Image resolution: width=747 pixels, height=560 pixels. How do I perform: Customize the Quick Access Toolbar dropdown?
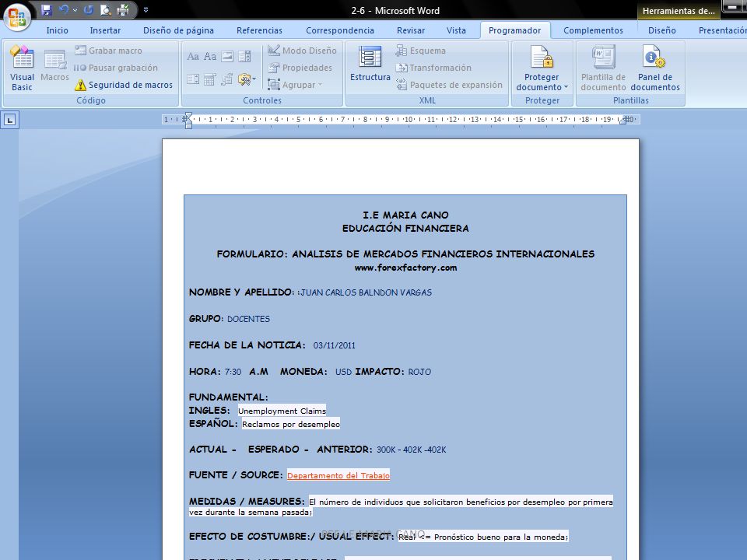pos(146,9)
